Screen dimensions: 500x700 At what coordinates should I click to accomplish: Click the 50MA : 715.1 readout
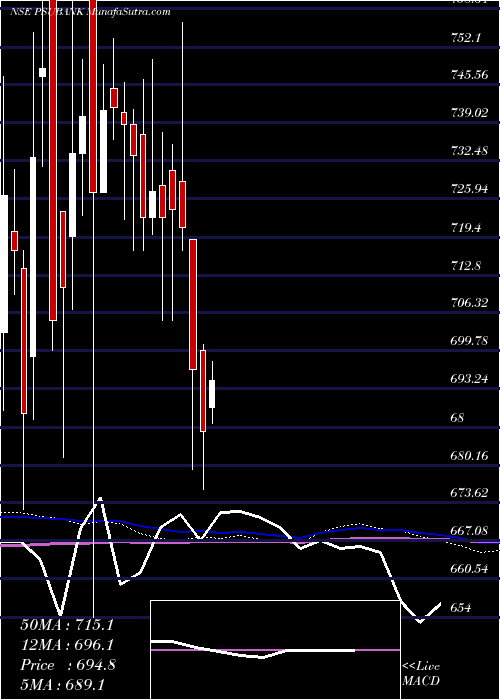point(67,625)
